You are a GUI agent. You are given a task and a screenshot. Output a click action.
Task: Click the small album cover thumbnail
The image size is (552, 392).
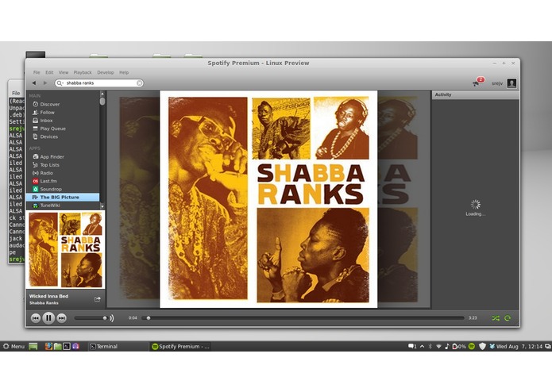(x=65, y=250)
